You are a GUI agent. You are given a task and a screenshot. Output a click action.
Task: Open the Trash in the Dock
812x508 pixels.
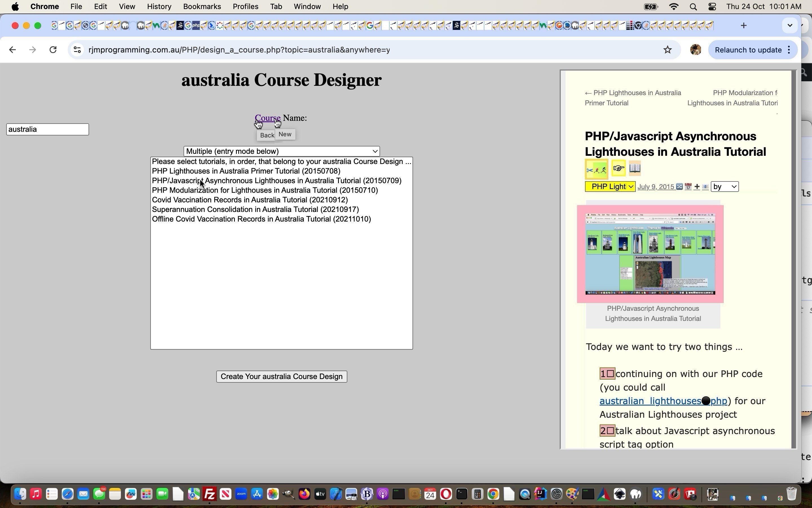click(x=791, y=494)
